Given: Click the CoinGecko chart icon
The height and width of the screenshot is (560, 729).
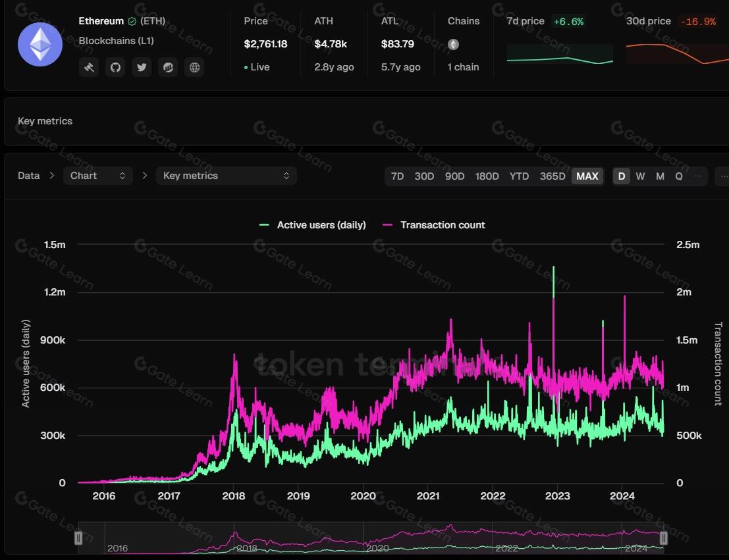Looking at the screenshot, I should pos(168,67).
